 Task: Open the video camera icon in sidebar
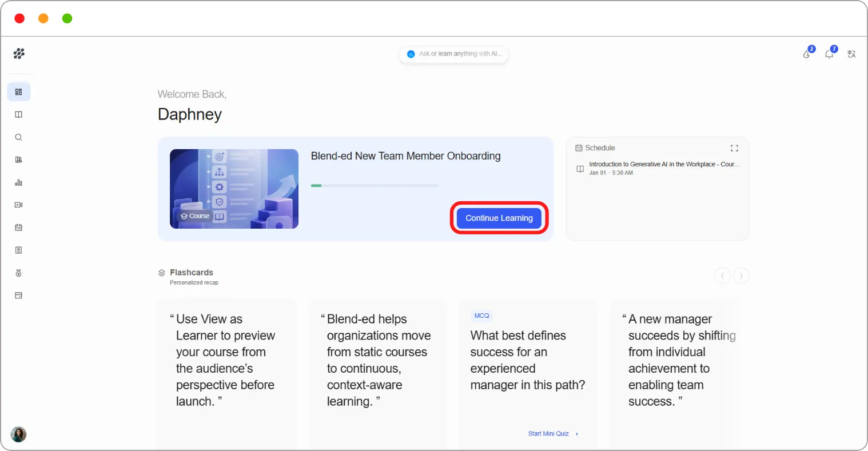[18, 205]
